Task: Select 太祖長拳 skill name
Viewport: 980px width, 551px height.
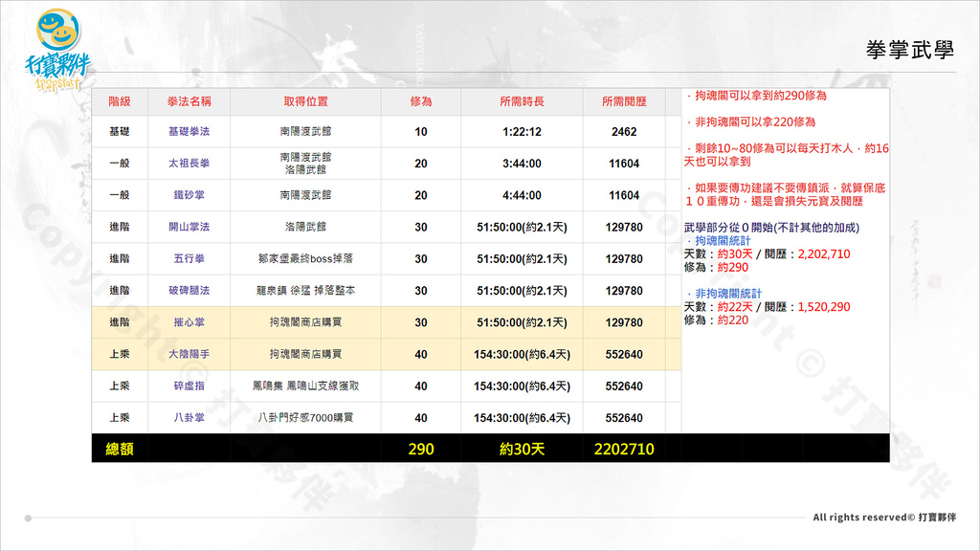Action: tap(189, 163)
